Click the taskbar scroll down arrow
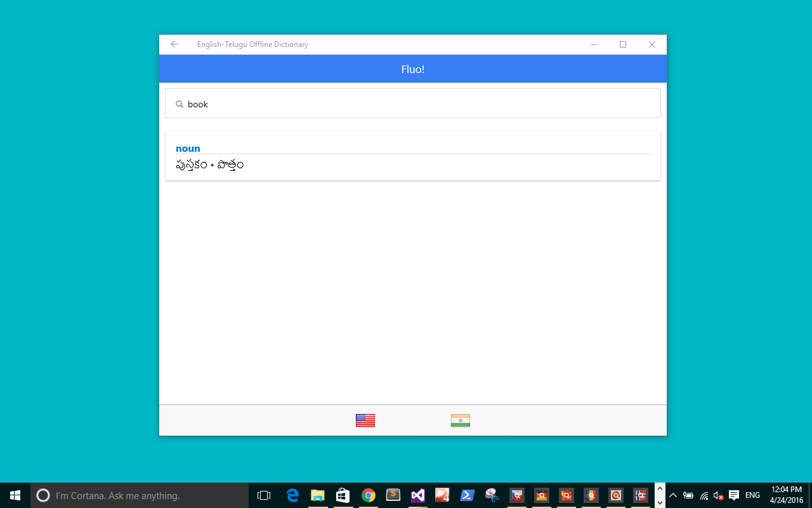 click(x=660, y=502)
